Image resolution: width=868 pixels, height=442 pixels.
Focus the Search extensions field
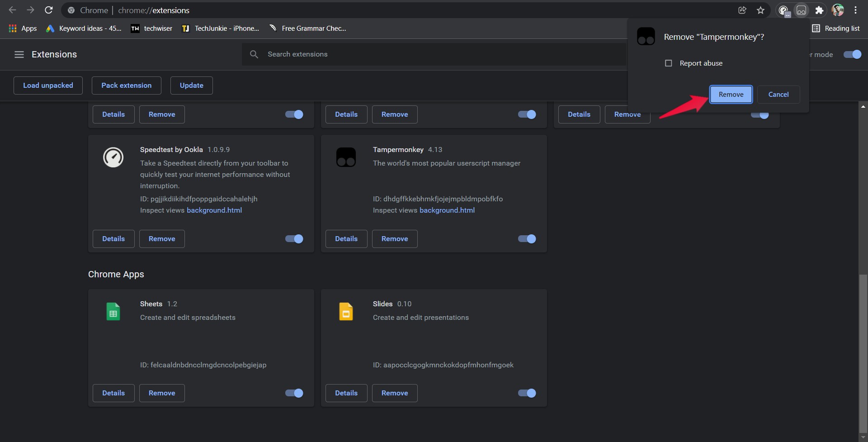click(x=434, y=54)
